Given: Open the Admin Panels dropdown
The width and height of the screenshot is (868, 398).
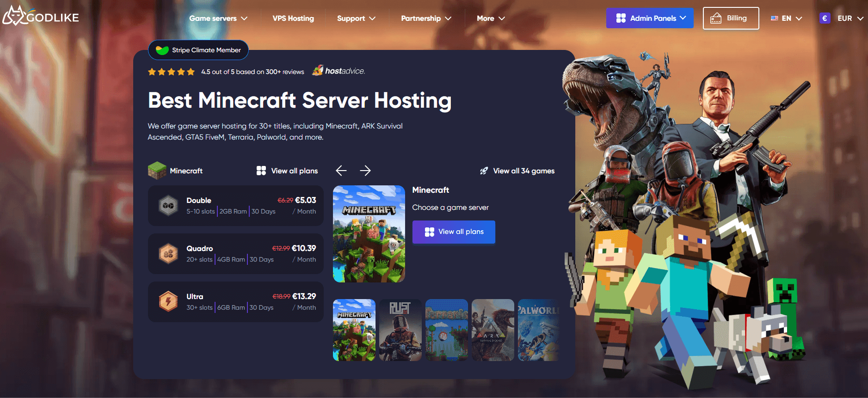Looking at the screenshot, I should pyautogui.click(x=650, y=18).
